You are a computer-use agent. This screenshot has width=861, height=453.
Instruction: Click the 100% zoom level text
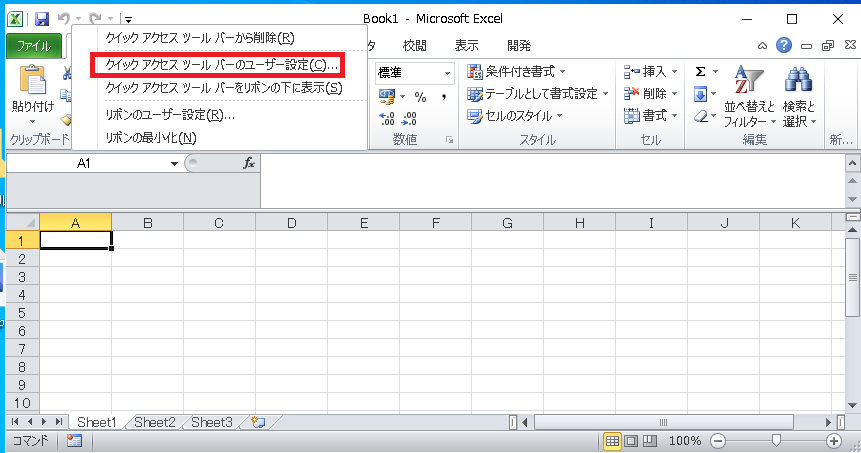(685, 441)
